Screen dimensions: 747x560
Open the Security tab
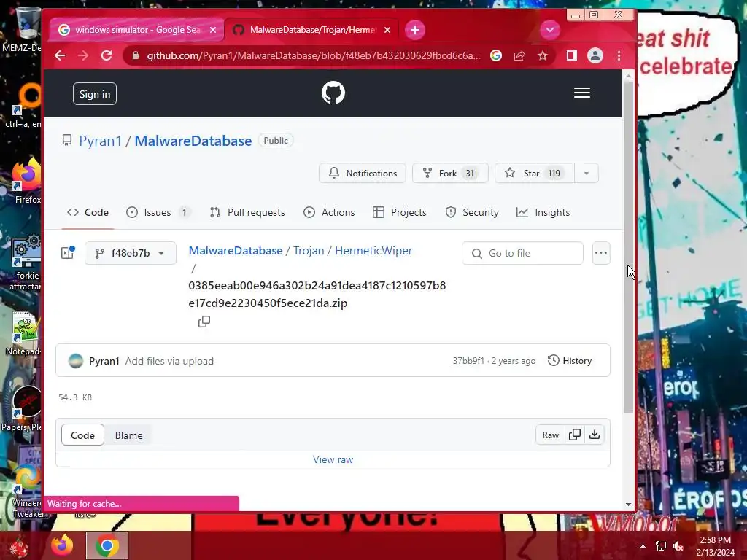(x=472, y=212)
